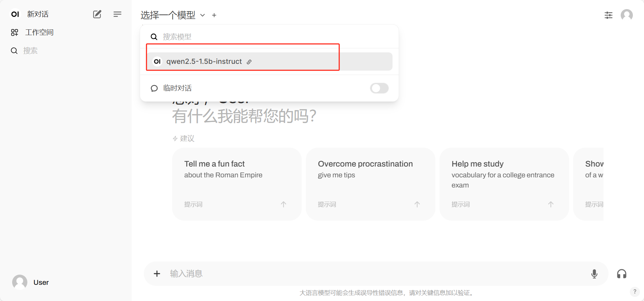Collapse the sidebar with the lines icon

pos(117,14)
